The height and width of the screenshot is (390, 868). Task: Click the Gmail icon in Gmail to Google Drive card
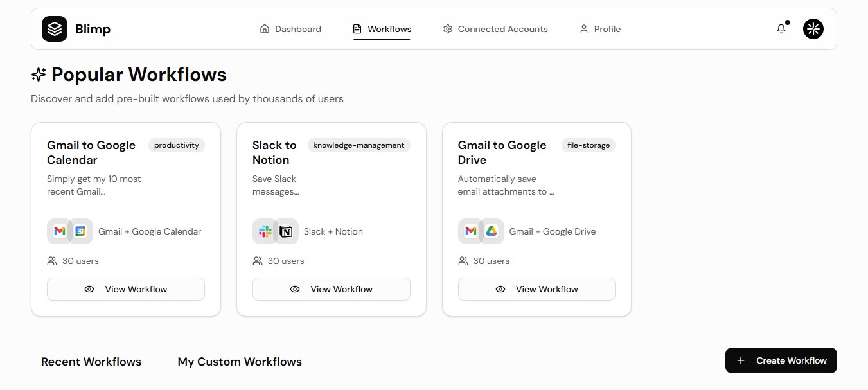click(x=471, y=231)
